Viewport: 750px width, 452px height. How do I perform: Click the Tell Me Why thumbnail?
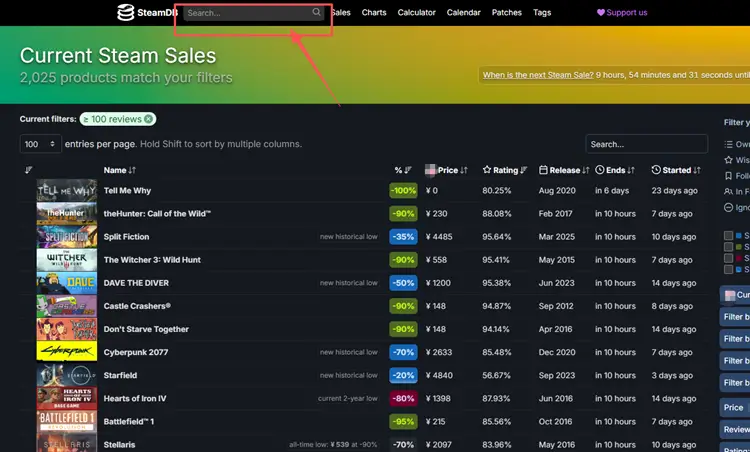tap(67, 190)
